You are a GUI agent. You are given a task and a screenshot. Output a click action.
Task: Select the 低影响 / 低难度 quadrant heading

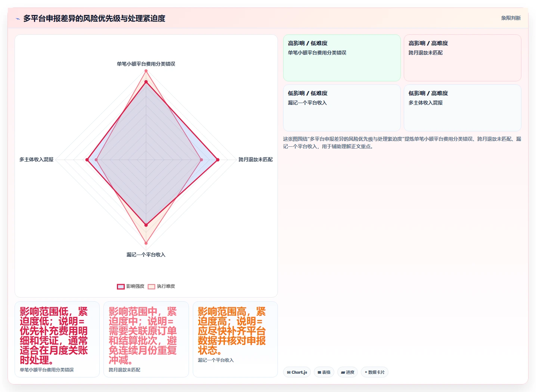(x=307, y=93)
